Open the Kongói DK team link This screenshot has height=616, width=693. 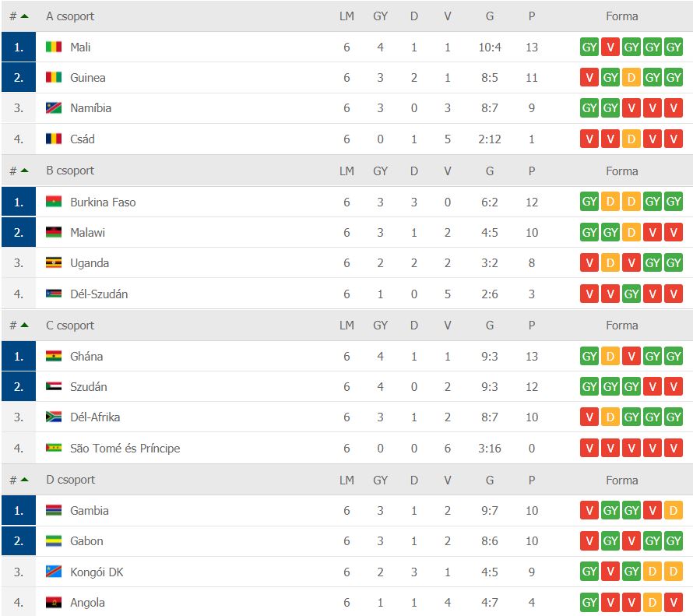click(97, 572)
